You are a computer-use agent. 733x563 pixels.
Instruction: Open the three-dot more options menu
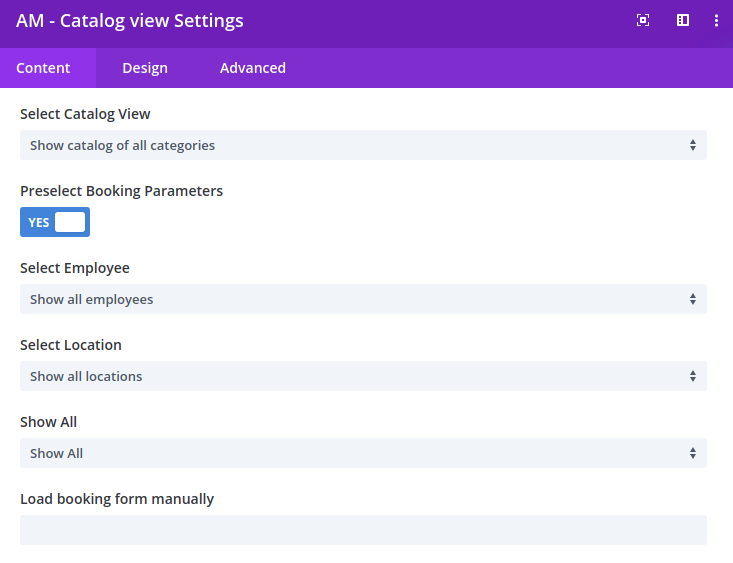pos(716,21)
